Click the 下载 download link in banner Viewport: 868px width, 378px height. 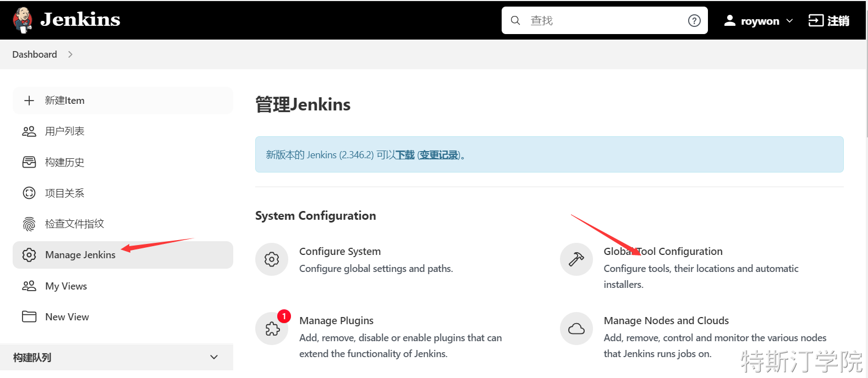tap(405, 155)
